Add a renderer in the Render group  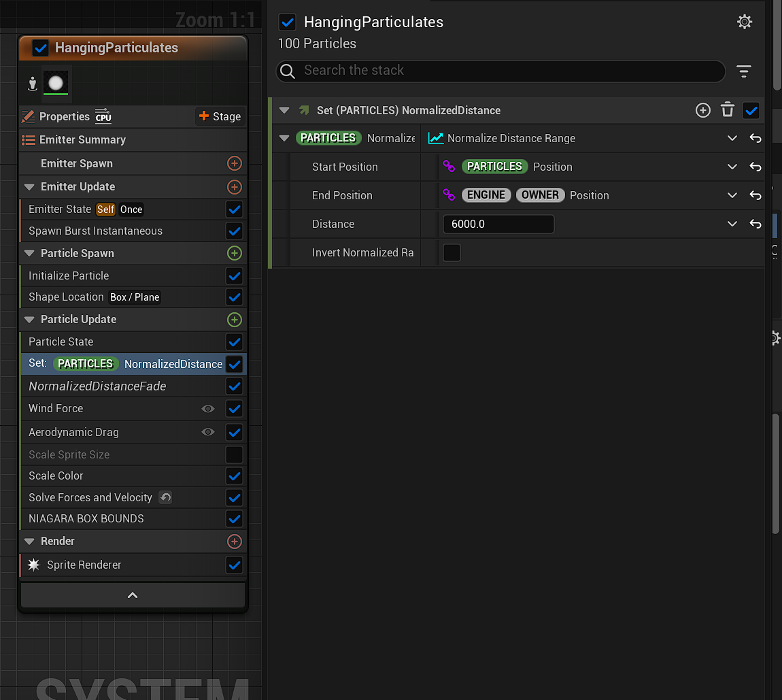[x=235, y=541]
